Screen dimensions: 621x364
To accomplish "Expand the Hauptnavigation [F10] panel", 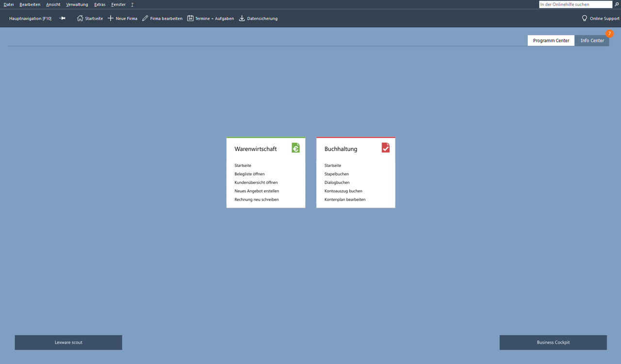I will click(30, 18).
